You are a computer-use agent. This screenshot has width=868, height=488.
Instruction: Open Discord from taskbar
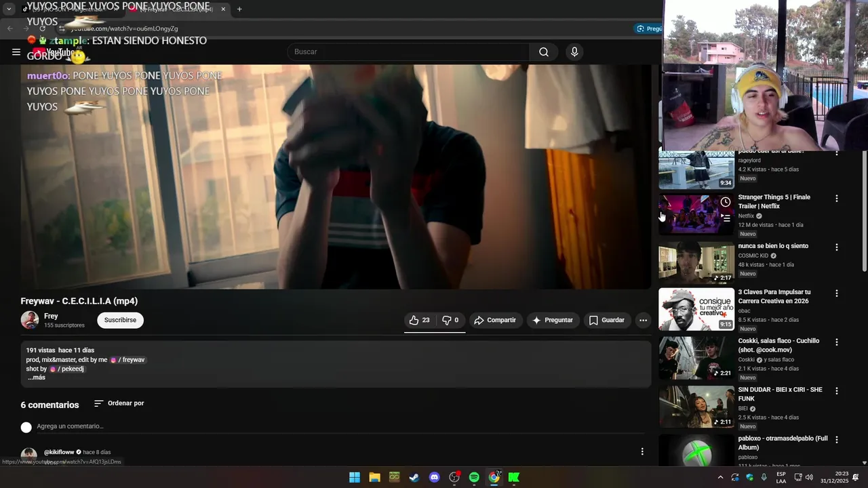(x=435, y=477)
